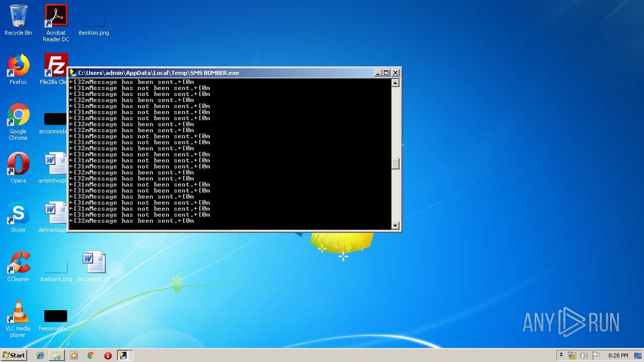
Task: Open the Action Center flag icon
Action: (x=596, y=355)
